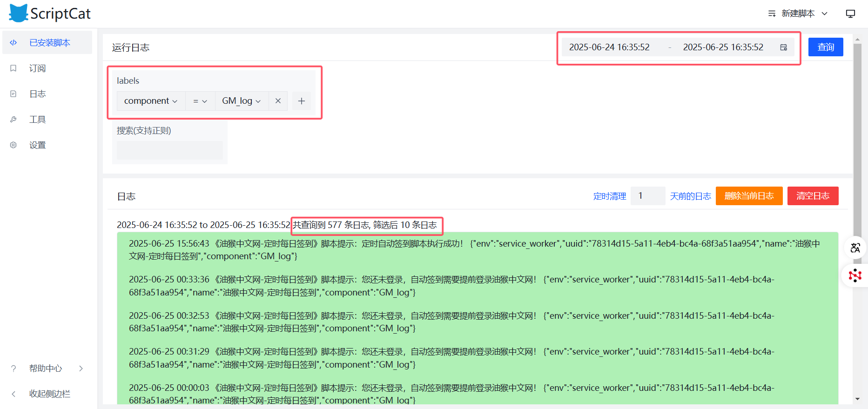This screenshot has height=409, width=868.
Task: Click the calendar icon in date range
Action: click(783, 47)
